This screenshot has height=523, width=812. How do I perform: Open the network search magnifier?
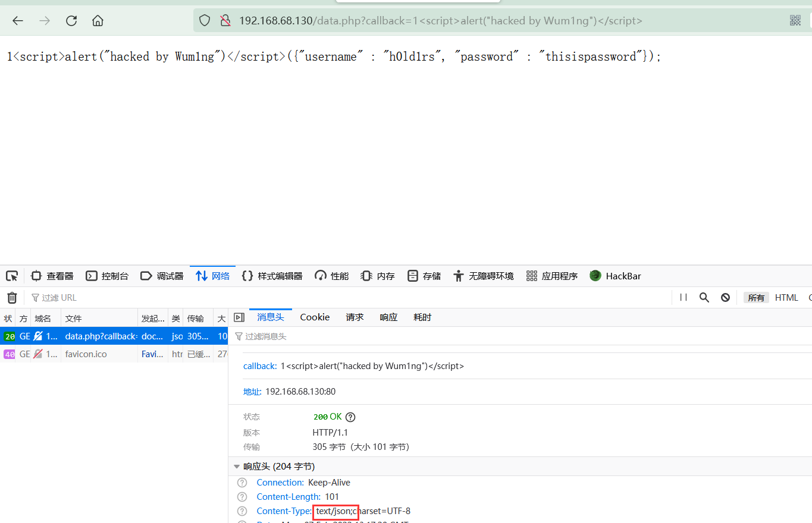click(704, 298)
